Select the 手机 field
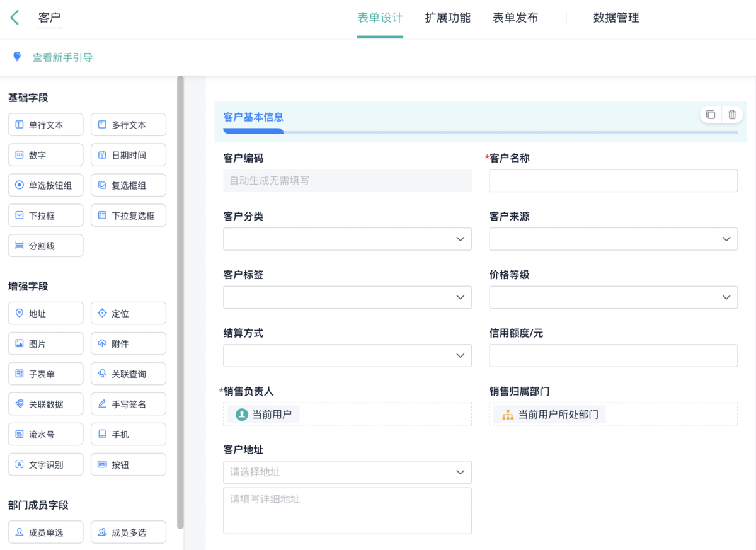Screen dimensions: 756x550 click(x=129, y=434)
